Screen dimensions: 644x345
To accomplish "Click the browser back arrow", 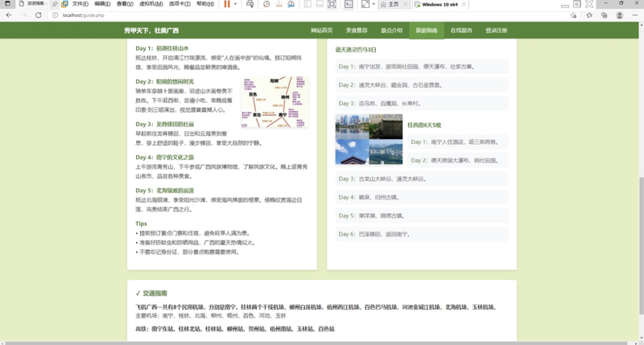I will 9,15.
